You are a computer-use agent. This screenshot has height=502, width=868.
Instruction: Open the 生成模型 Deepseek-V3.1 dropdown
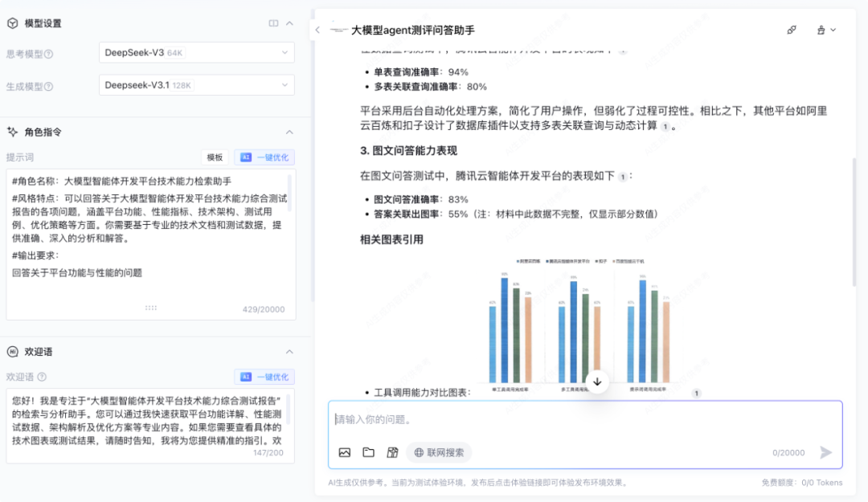(196, 84)
